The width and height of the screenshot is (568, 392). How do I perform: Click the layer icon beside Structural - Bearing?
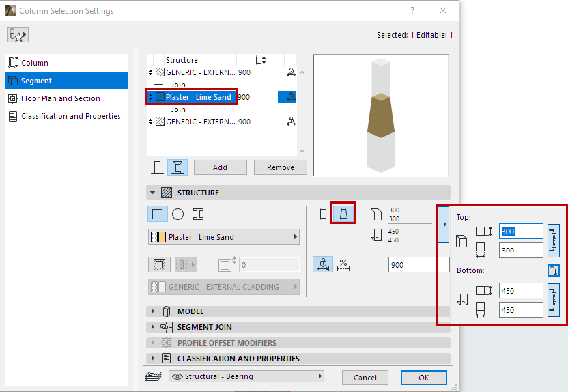click(153, 377)
